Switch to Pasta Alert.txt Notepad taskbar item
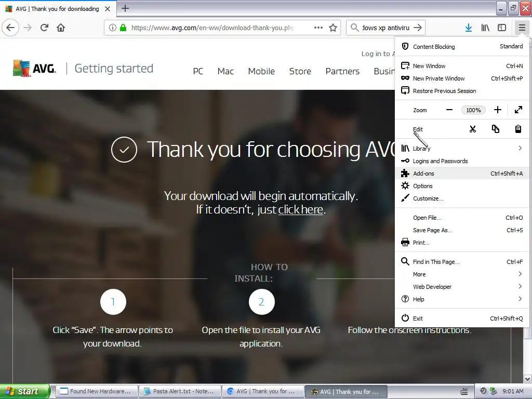532x399 pixels. (x=180, y=391)
